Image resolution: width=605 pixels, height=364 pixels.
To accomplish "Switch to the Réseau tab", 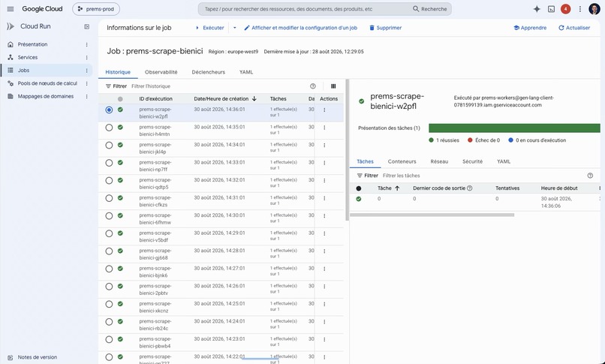I will click(x=439, y=161).
